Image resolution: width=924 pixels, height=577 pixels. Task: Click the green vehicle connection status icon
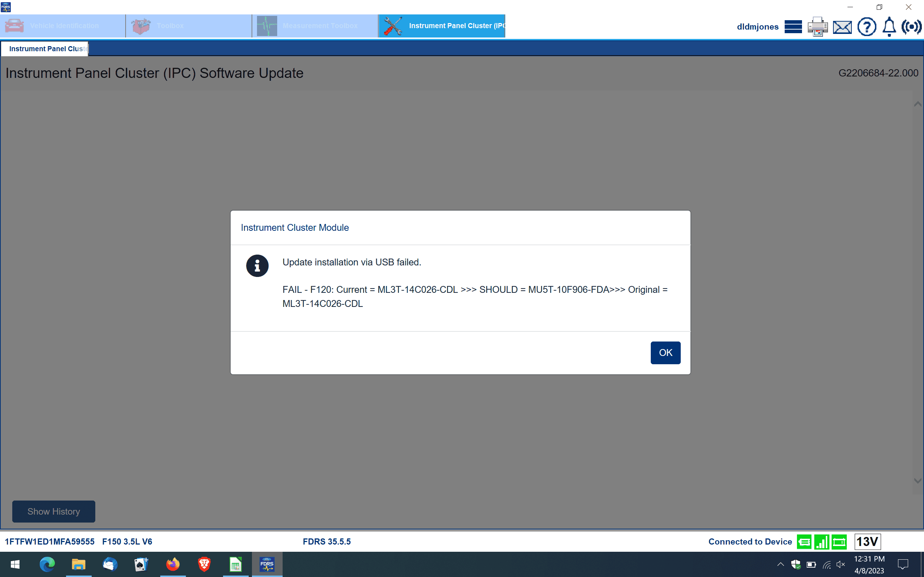(x=804, y=542)
